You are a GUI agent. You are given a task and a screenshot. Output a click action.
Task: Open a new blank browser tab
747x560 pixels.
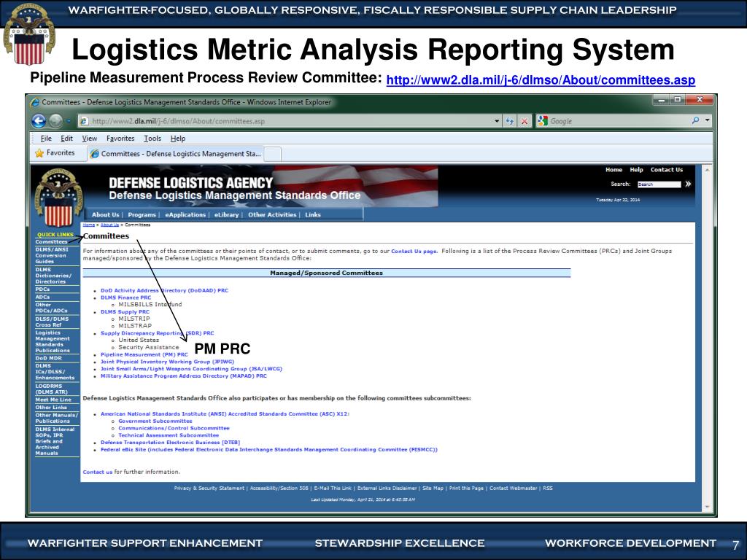[273, 154]
